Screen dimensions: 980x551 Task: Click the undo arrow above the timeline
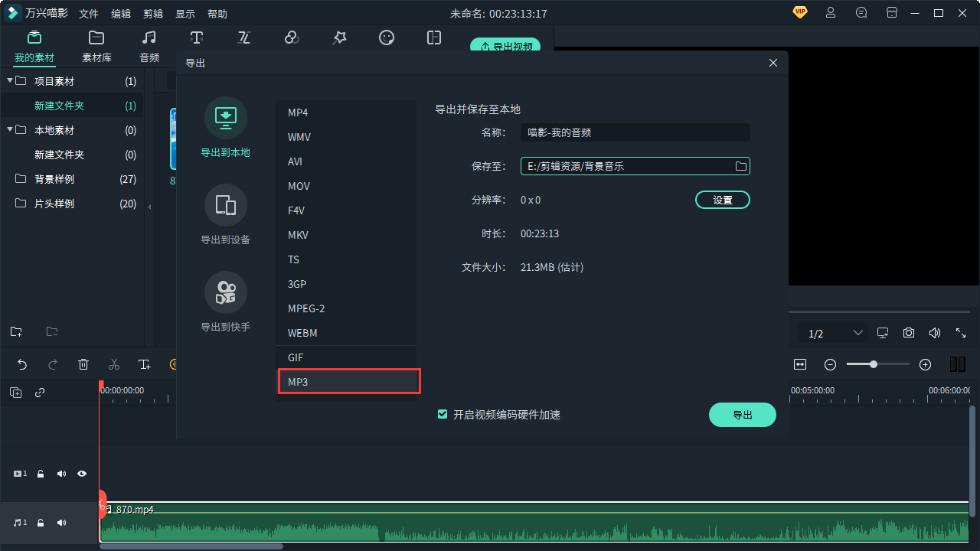[22, 364]
